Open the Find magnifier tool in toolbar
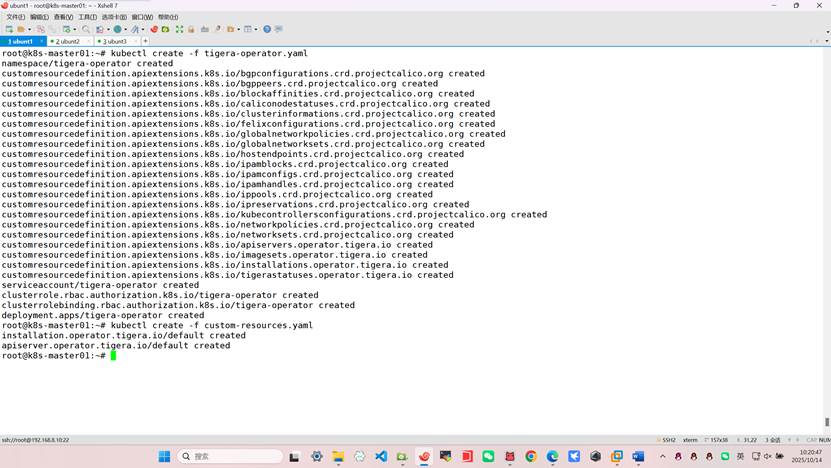 pos(86,29)
